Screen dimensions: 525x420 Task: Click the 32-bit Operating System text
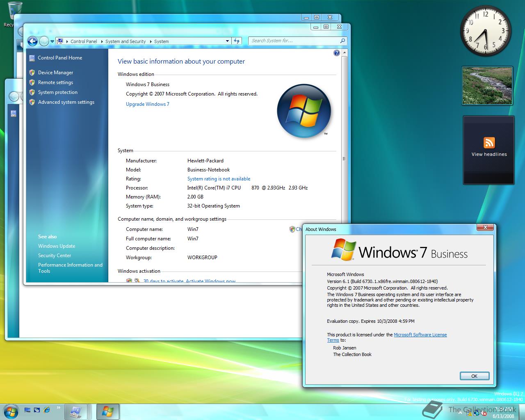(x=213, y=206)
